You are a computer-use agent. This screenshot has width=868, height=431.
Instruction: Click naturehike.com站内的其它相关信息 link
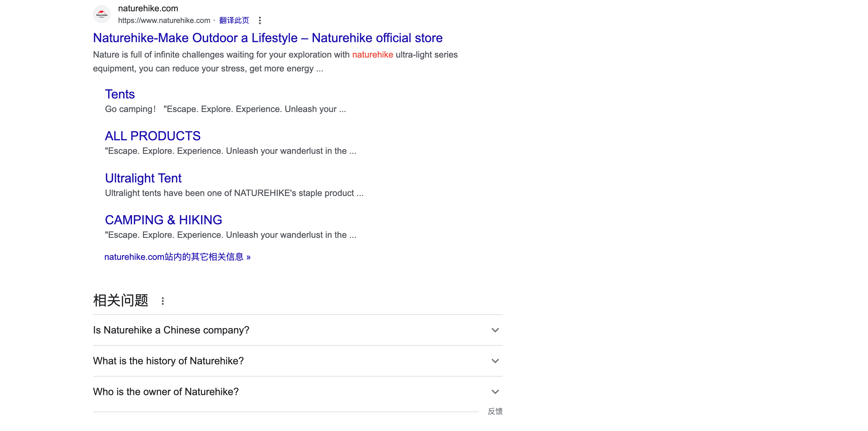pos(177,257)
